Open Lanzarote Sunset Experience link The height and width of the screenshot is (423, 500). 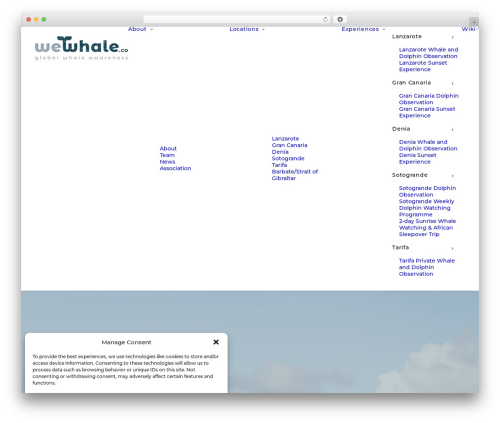click(x=423, y=66)
